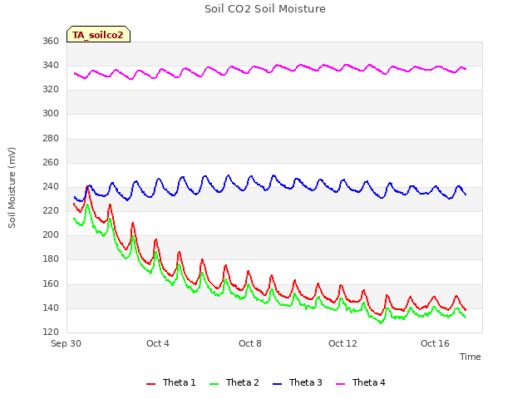The width and height of the screenshot is (532, 399).
Task: Select the magenta Theta 4 legend swatch
Action: click(x=340, y=384)
